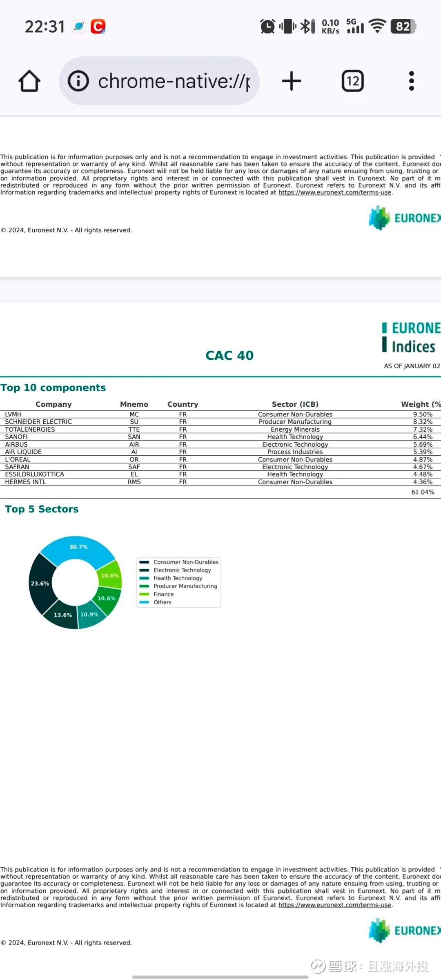Viewport: 441px width, 980px height.
Task: Select the Sector (ICB) column header
Action: tap(295, 404)
